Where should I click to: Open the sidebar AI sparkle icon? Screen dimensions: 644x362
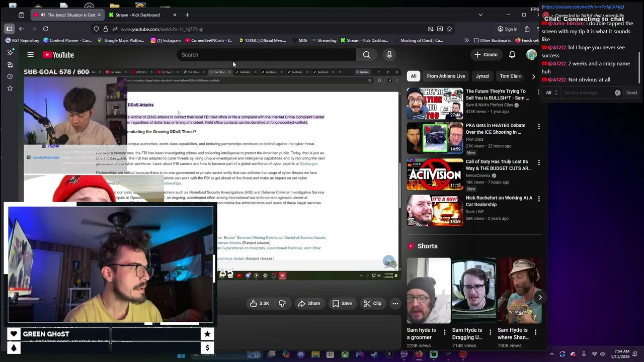tap(10, 52)
